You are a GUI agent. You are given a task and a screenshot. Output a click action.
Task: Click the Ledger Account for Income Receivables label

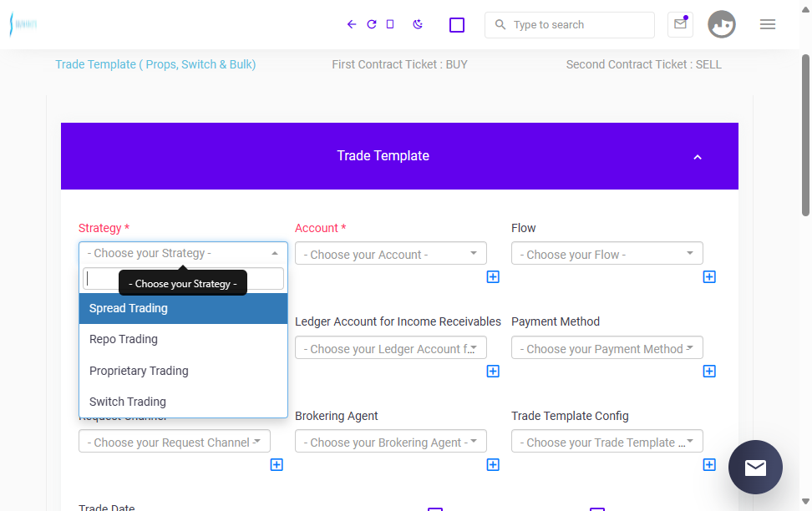(398, 321)
